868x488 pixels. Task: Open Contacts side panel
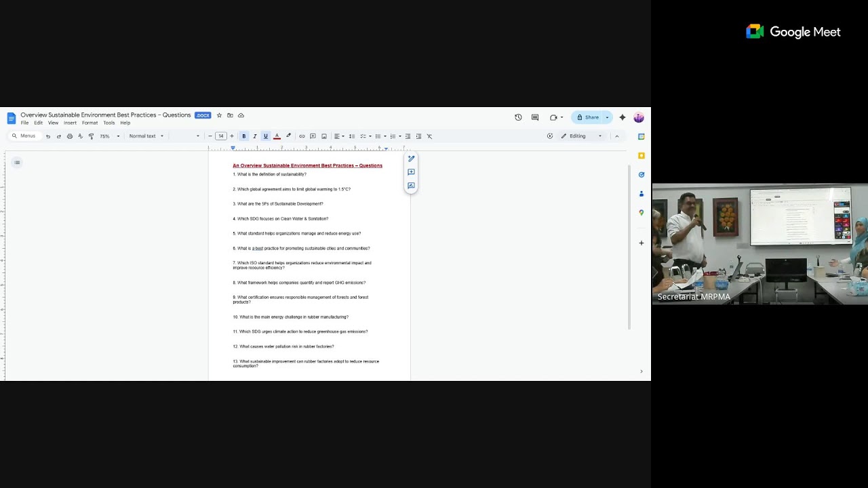pos(642,194)
